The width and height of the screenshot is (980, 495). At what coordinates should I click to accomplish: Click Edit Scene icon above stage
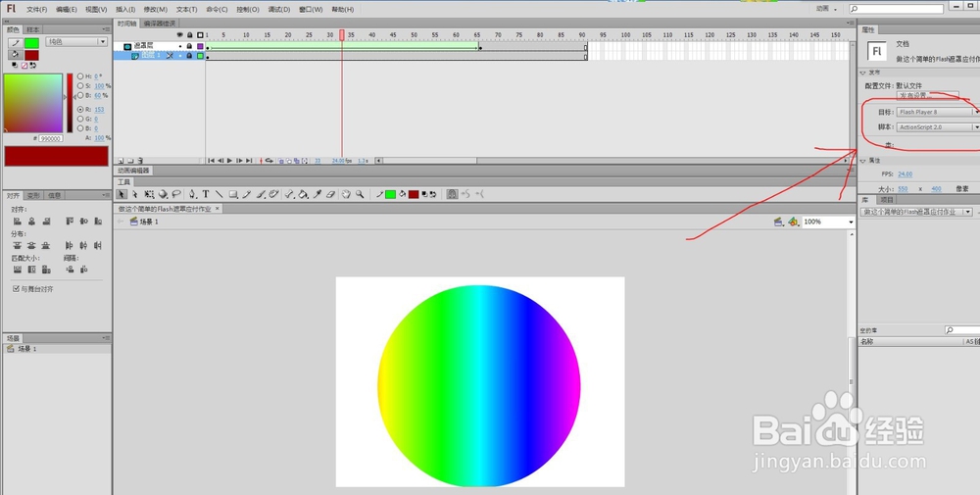[x=779, y=222]
